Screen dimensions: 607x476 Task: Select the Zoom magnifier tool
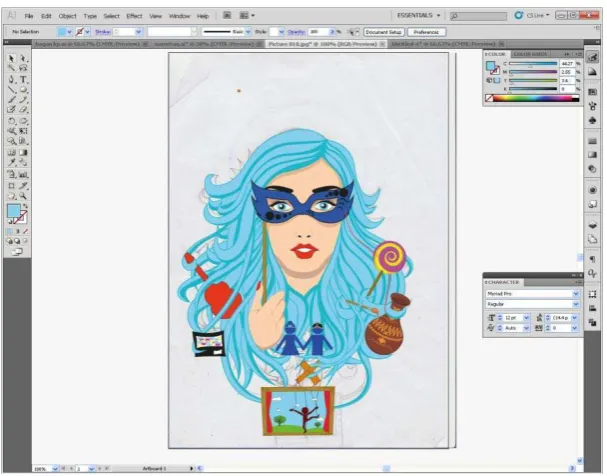point(23,196)
